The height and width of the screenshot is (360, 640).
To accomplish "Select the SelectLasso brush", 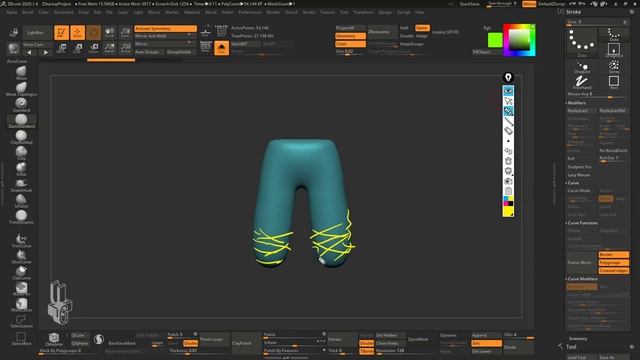I will tap(21, 321).
